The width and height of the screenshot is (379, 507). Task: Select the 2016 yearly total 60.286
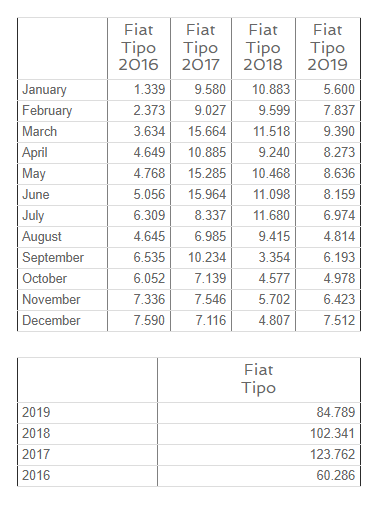click(336, 475)
